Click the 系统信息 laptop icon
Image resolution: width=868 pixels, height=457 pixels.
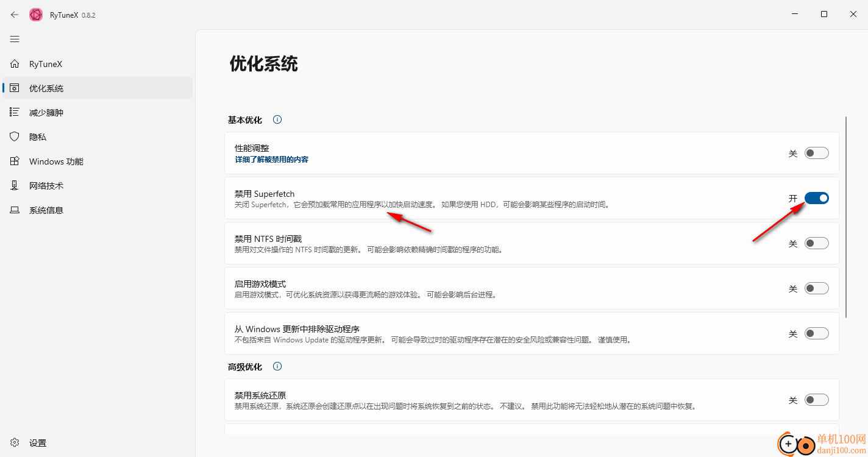coord(15,210)
